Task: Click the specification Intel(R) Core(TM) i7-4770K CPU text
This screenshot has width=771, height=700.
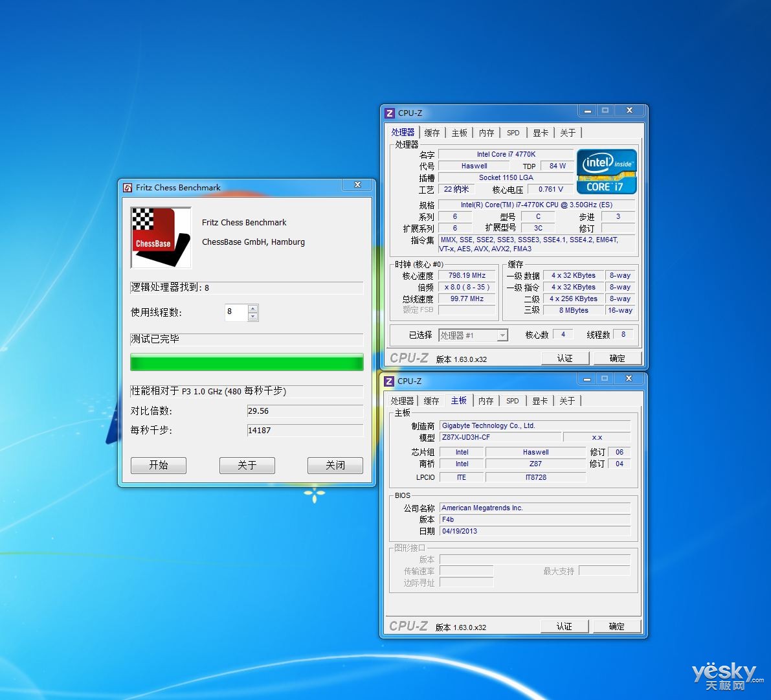Action: click(537, 205)
